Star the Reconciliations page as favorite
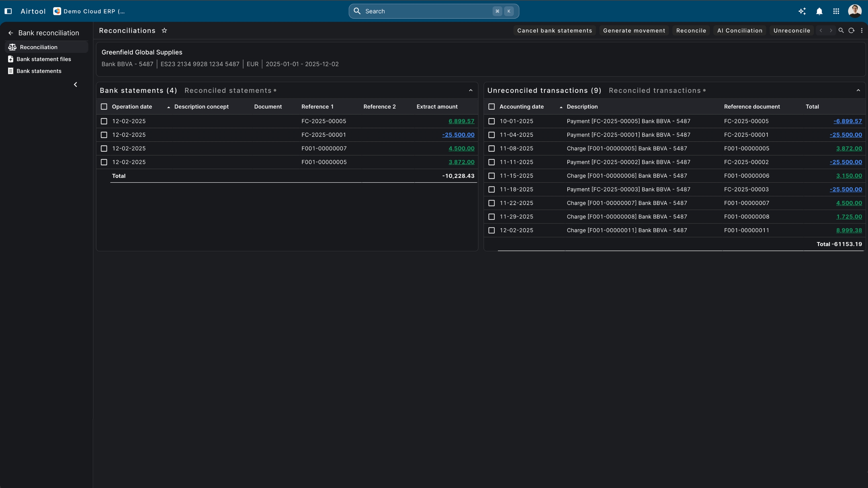Screen dimensions: 868x488 [164, 30]
